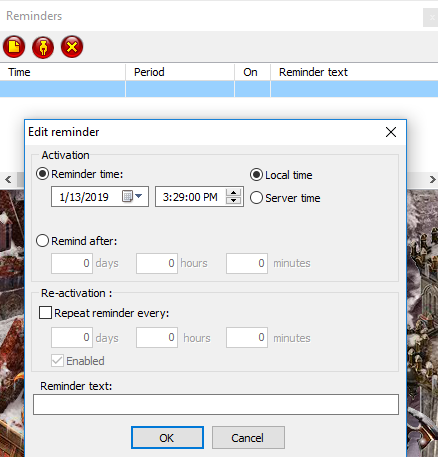Cancel the Edit reminder dialog
This screenshot has width=438, height=457.
pos(248,438)
